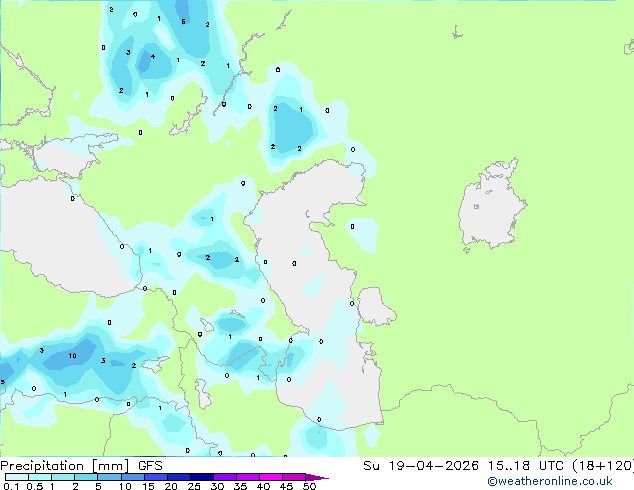Click the '25' legend label

point(194,486)
